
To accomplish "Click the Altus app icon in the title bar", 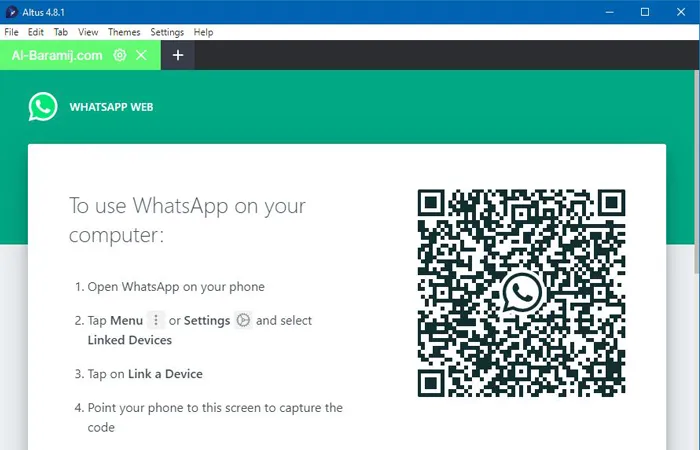I will [x=12, y=12].
